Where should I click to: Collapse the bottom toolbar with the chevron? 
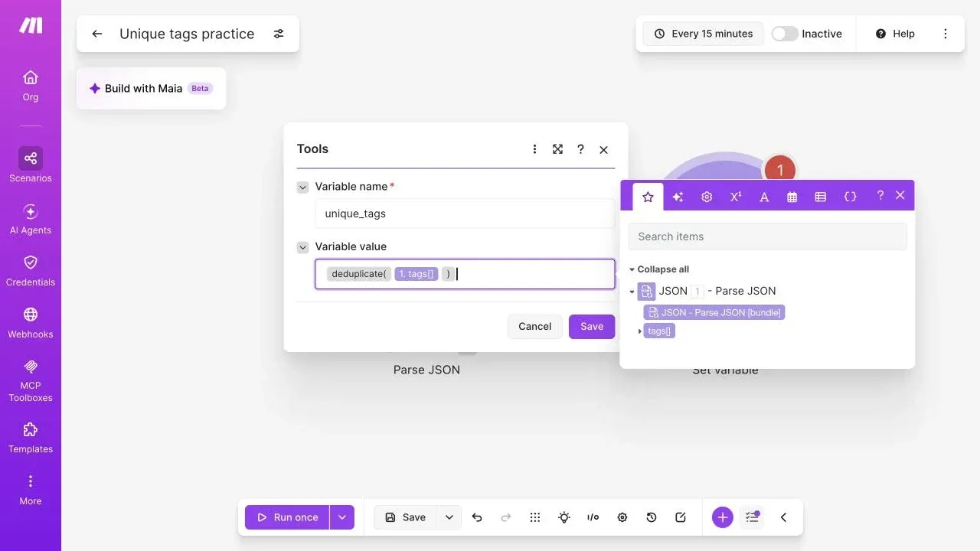[x=783, y=517]
